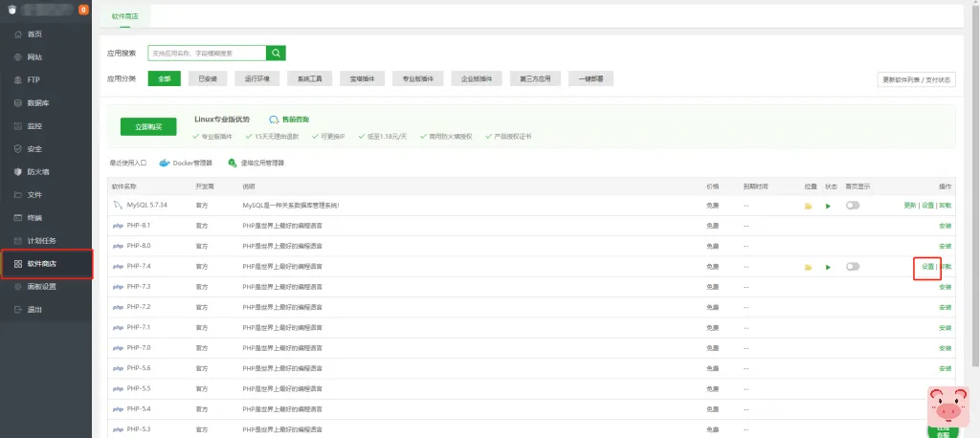Open 设置 for PHP-7.4
Screen dimensions: 980x438
(x=928, y=267)
